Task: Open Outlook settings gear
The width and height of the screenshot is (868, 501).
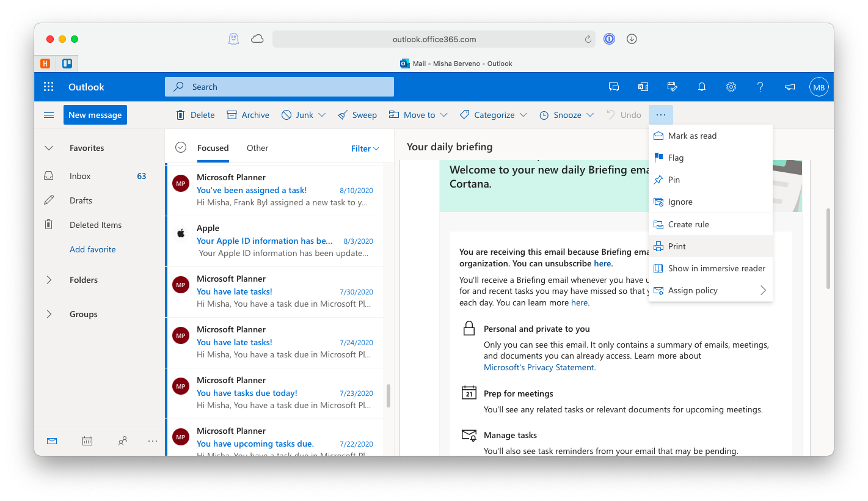Action: coord(731,87)
